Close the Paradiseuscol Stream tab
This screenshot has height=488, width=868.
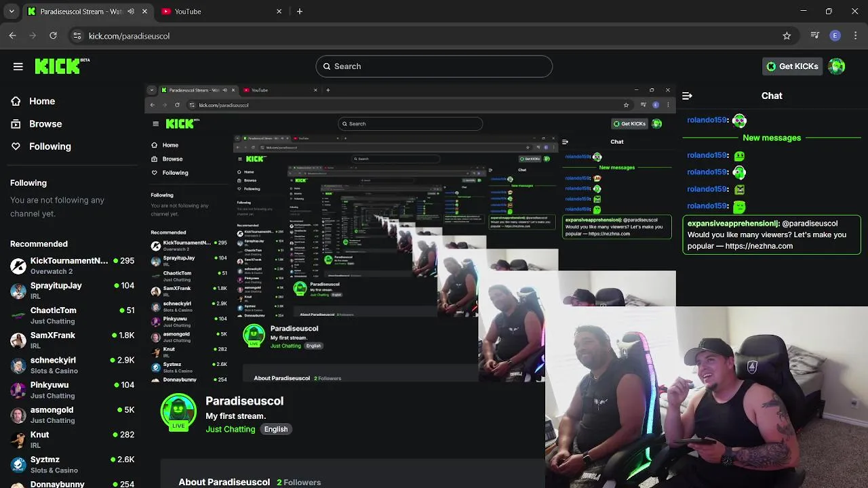point(144,12)
